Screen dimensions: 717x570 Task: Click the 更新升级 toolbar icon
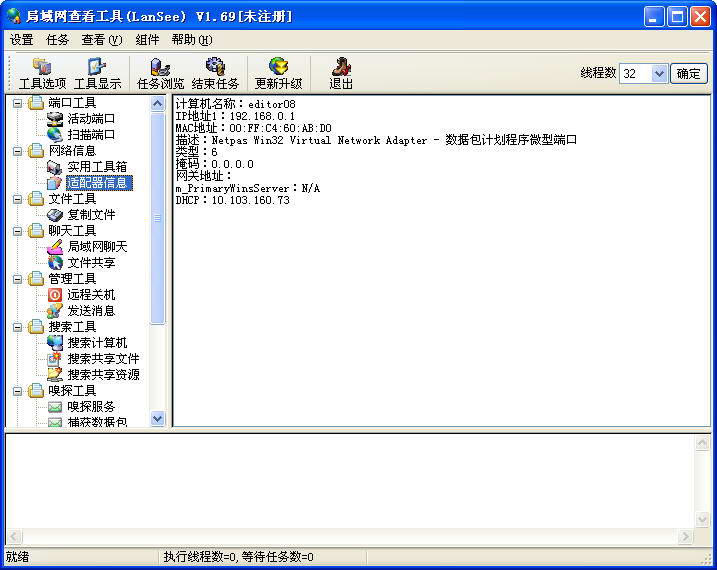click(x=278, y=73)
